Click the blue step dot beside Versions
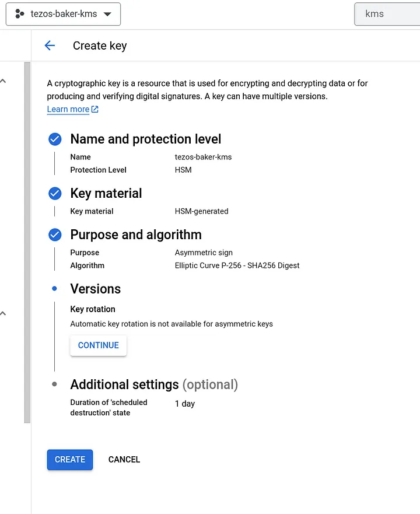 click(55, 289)
